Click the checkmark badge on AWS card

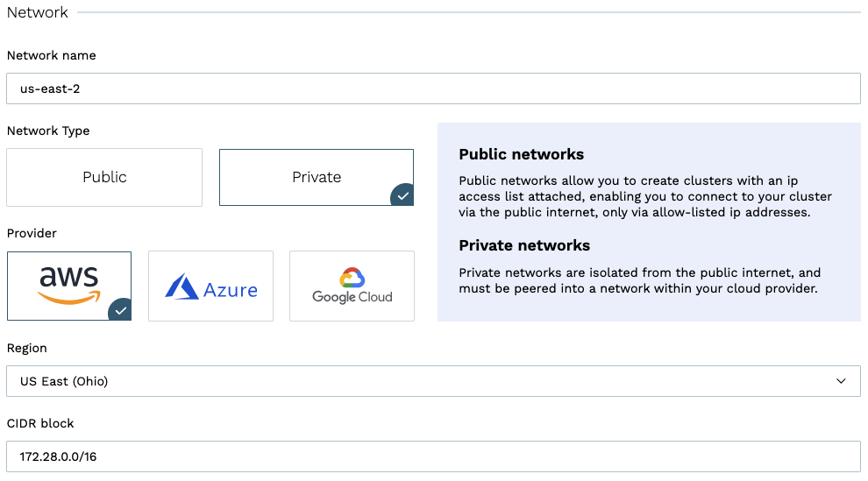click(x=122, y=311)
